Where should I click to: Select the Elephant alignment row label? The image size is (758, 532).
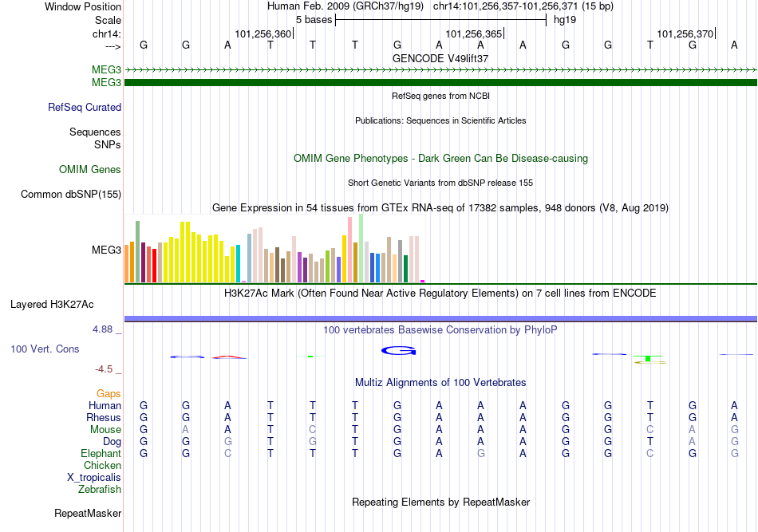point(101,453)
